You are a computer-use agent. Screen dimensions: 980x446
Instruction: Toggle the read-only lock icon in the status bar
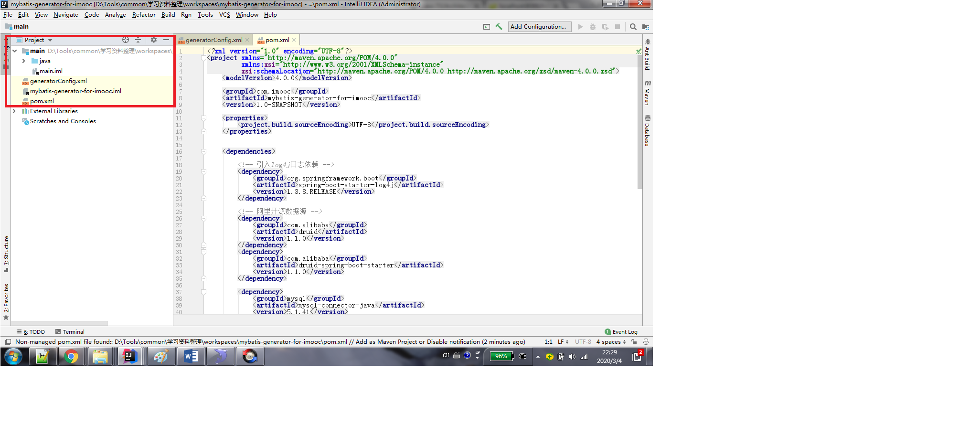click(634, 342)
